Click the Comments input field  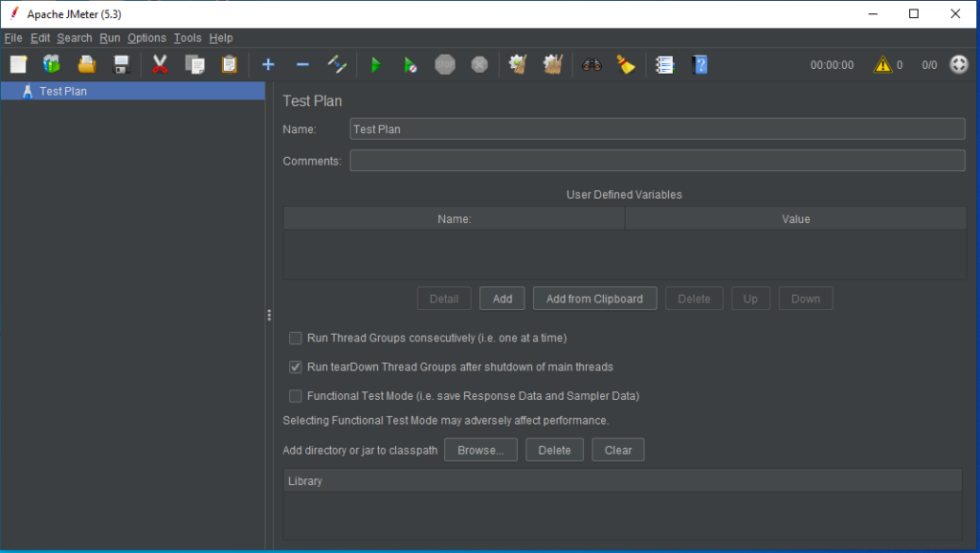click(657, 161)
